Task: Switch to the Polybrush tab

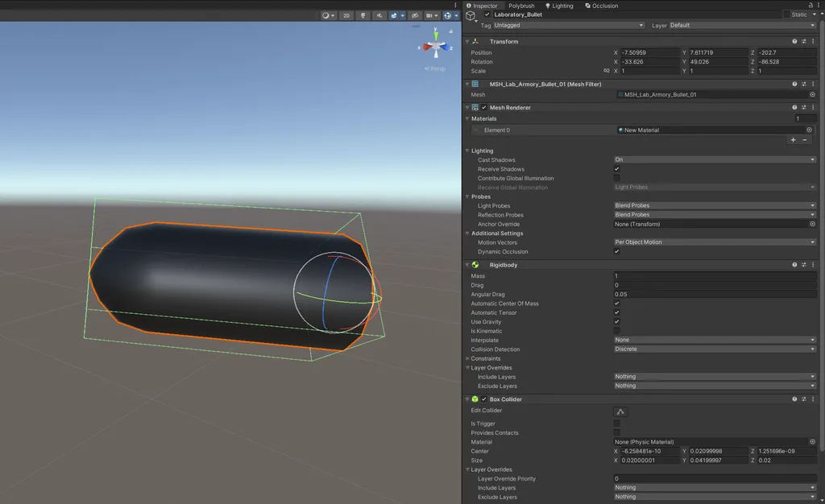Action: click(x=521, y=6)
